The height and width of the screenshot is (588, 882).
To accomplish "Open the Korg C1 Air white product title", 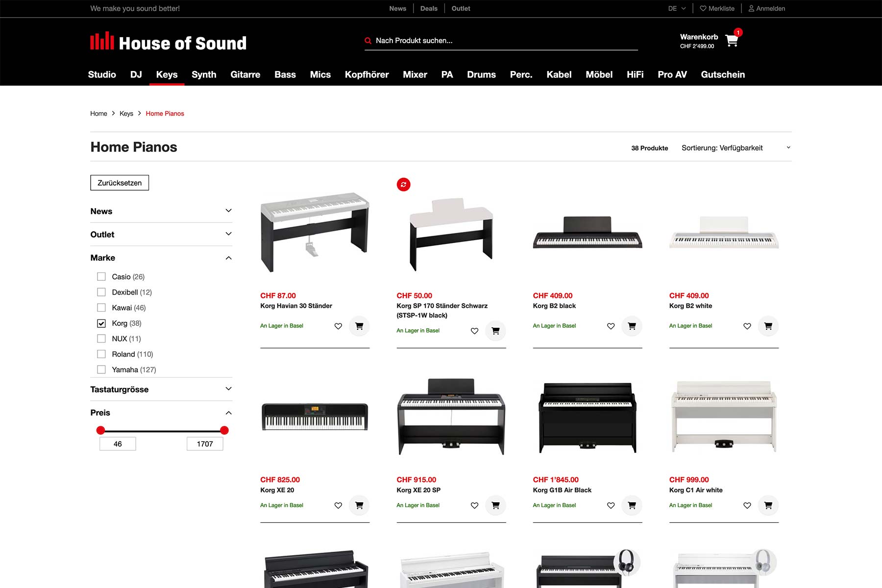I will pyautogui.click(x=696, y=490).
